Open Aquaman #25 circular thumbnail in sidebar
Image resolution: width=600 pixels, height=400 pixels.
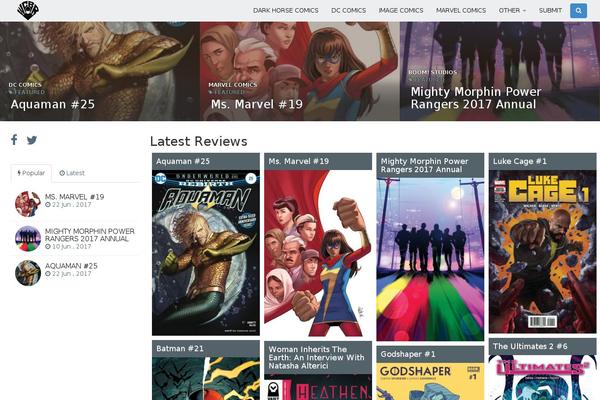pos(28,273)
